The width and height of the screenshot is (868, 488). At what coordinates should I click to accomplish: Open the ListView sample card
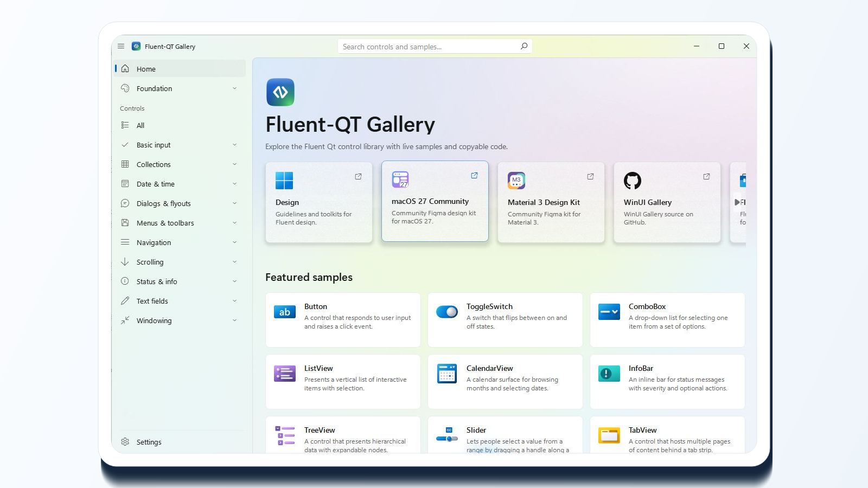click(343, 382)
